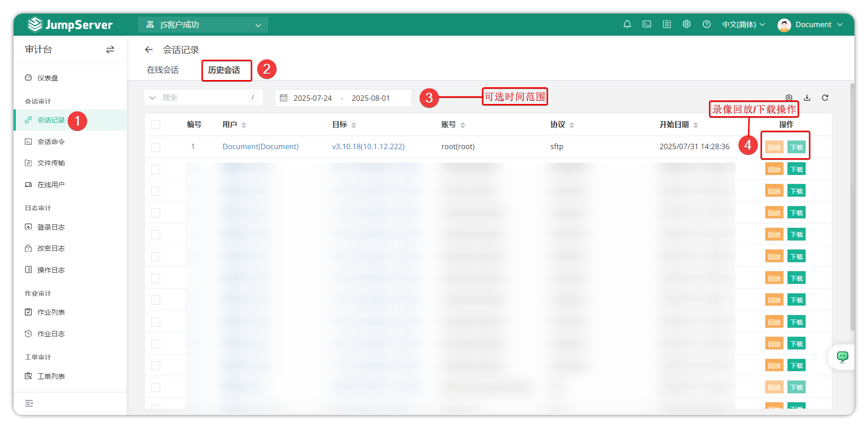Screen dimensions: 868x424
Task: Set the start date 2025-07-24 field
Action: tap(313, 98)
